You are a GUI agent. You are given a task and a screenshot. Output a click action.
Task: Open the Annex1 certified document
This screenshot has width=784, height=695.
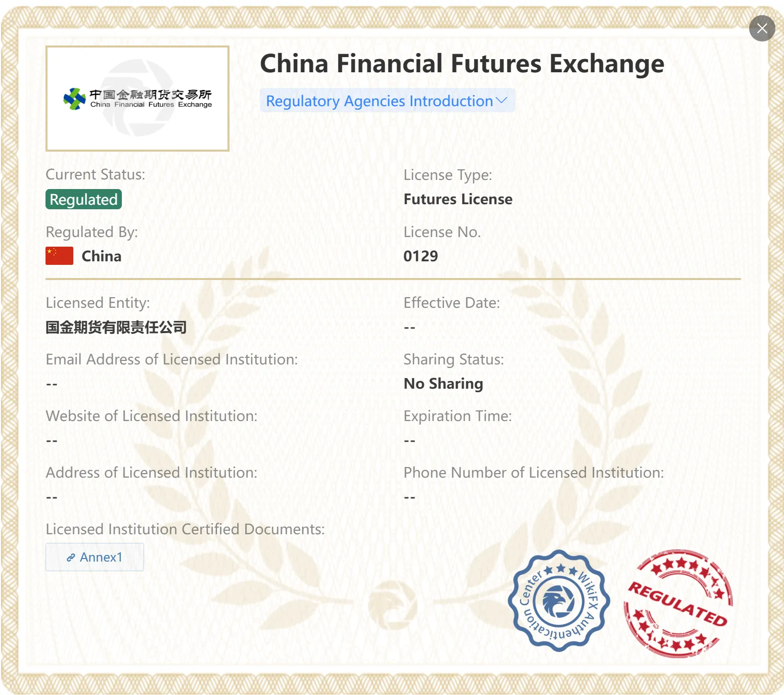(x=95, y=557)
